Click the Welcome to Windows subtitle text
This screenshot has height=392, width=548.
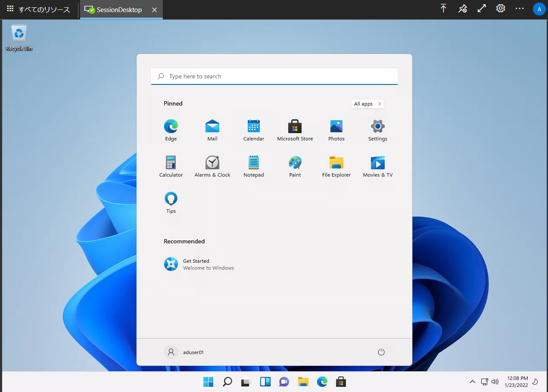click(x=209, y=268)
